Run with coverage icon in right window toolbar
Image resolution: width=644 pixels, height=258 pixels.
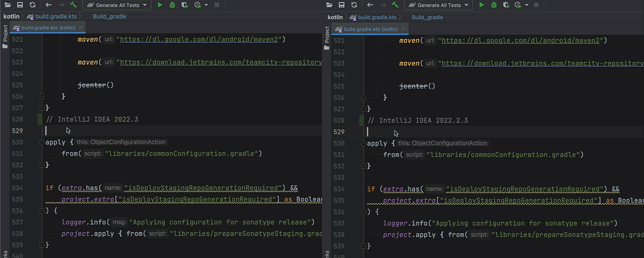click(x=506, y=5)
